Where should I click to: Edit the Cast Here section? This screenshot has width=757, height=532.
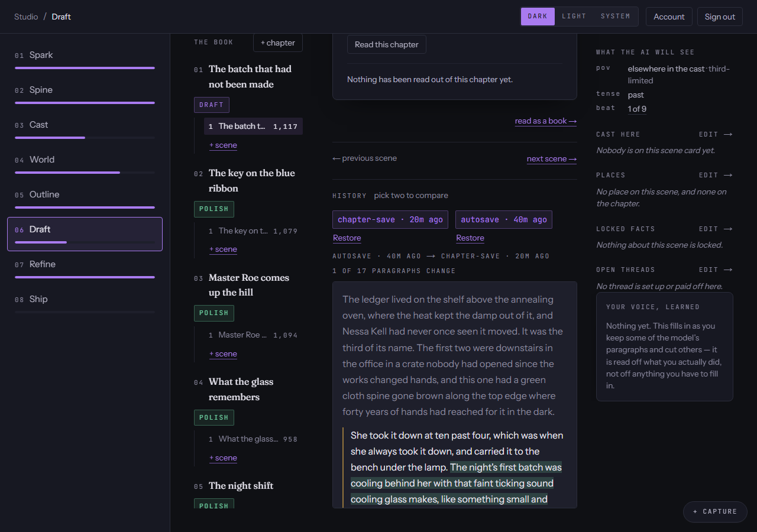point(716,135)
